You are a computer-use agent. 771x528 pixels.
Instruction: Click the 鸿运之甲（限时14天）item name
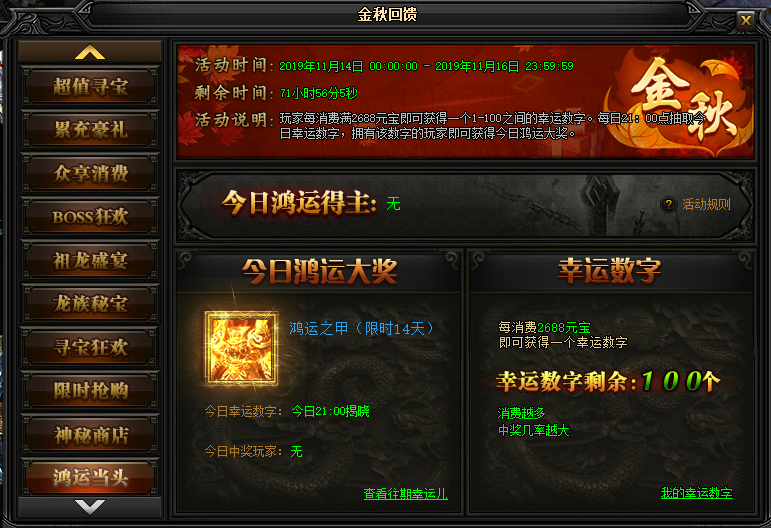point(361,328)
